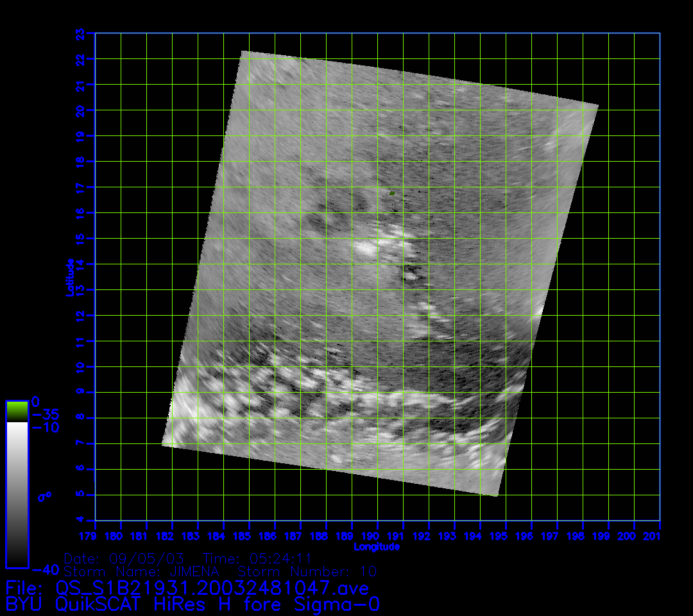Click the small green dot in the imagery

pos(392,193)
